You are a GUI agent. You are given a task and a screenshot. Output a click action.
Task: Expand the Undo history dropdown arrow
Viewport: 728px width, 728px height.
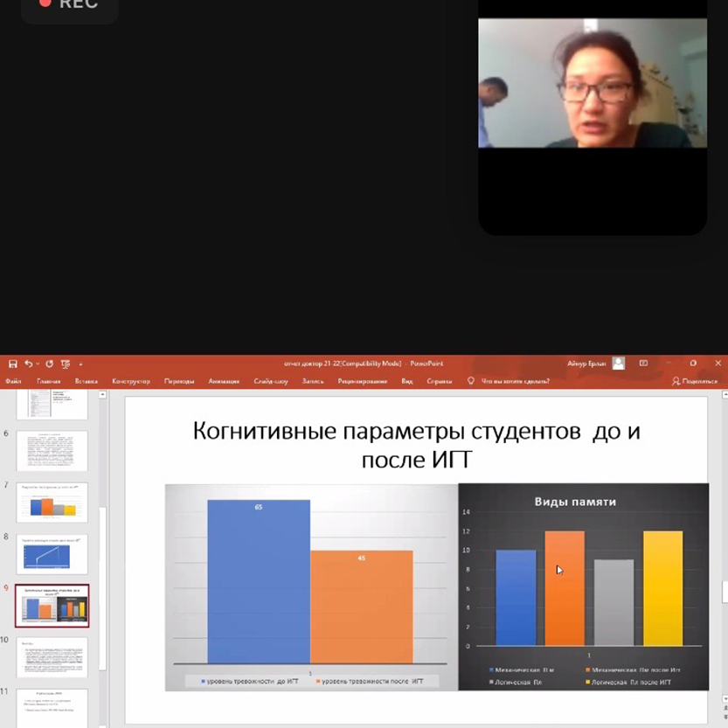click(x=38, y=364)
